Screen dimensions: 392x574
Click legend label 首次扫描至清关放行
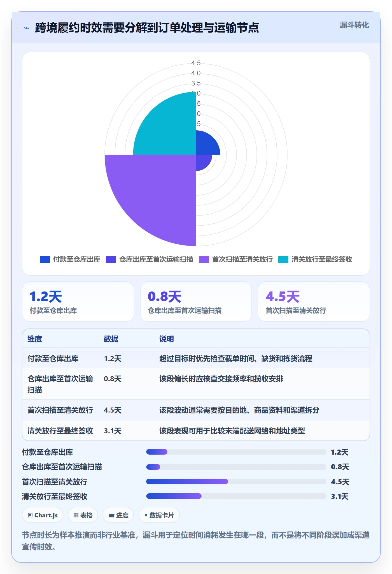pos(242,260)
